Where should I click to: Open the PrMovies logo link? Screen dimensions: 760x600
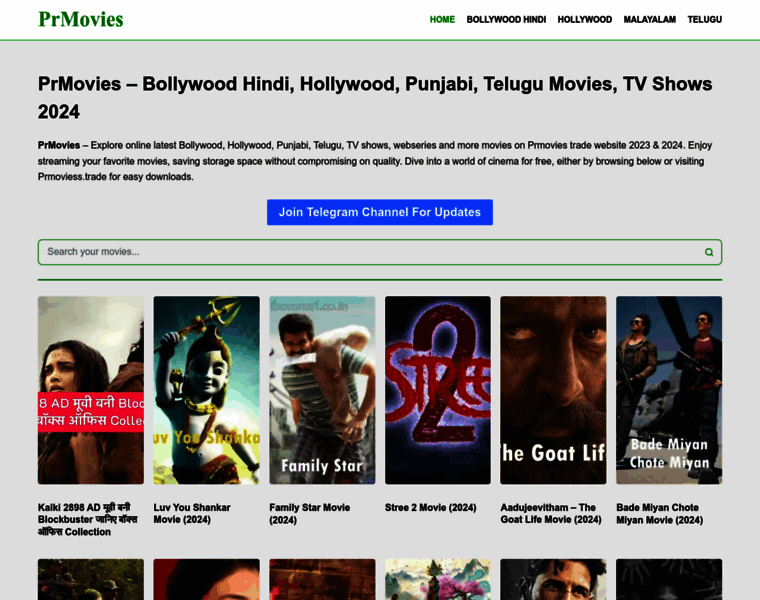(80, 19)
